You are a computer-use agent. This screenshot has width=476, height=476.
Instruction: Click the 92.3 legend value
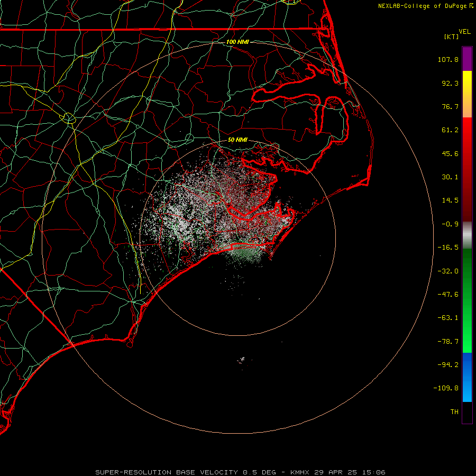click(450, 83)
